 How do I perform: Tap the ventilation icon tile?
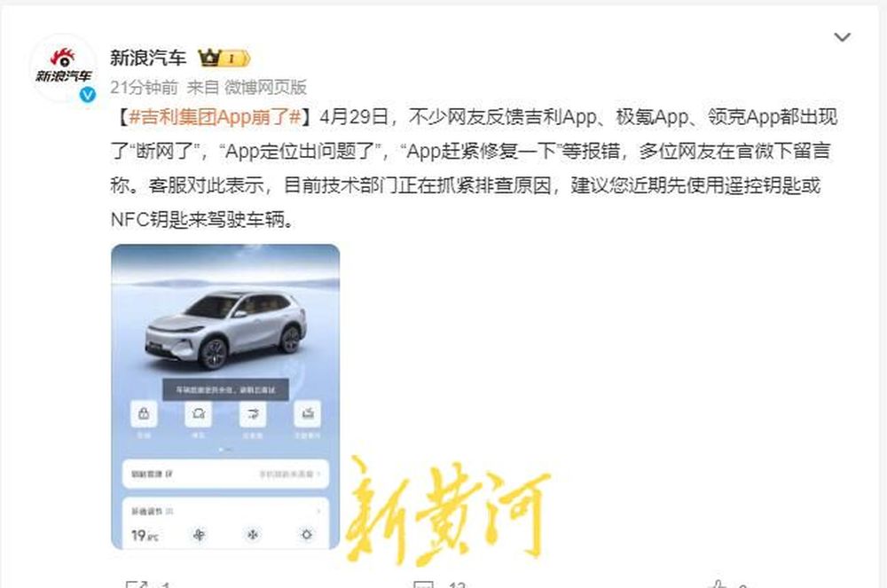coord(252,414)
